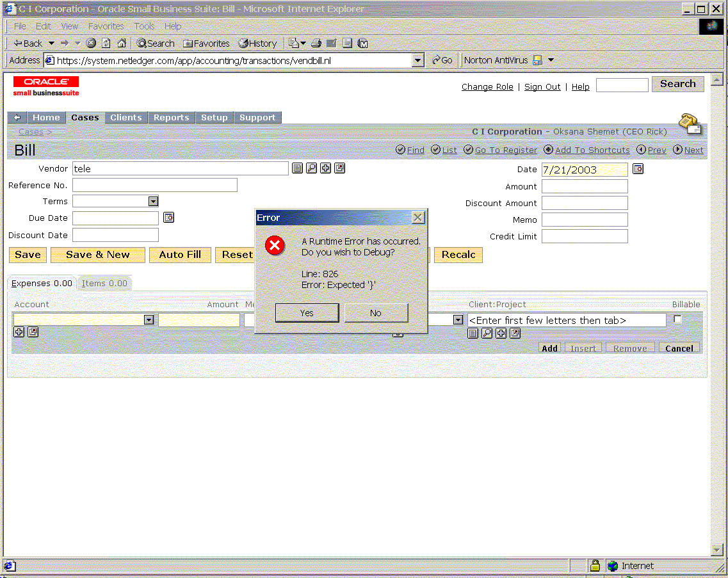Screen dimensions: 728x578
Task: Switch to the Reports tab
Action: tap(172, 118)
